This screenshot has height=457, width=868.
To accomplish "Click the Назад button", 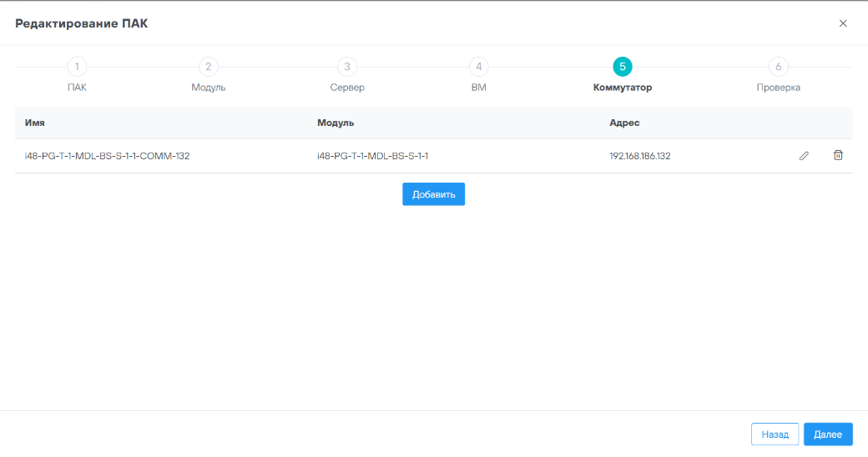I will (x=775, y=434).
